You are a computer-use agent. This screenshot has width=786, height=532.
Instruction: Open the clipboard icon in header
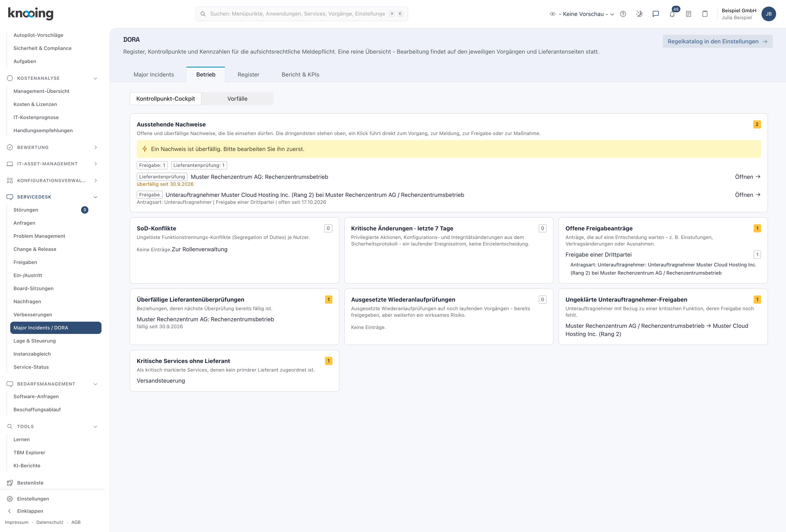[x=705, y=14]
